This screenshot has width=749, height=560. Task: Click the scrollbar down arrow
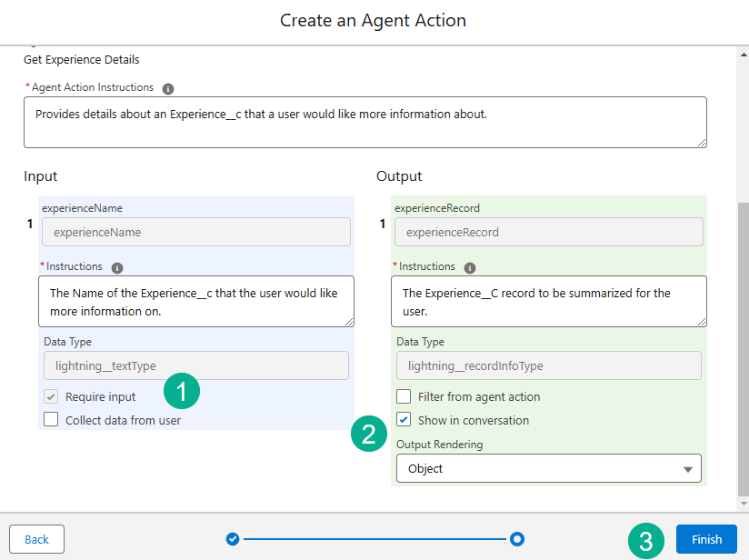742,503
